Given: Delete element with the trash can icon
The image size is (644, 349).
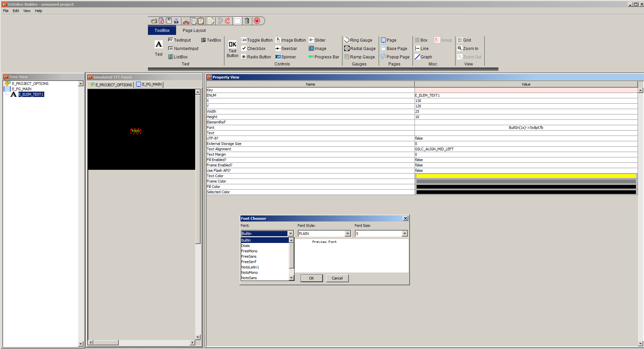Looking at the screenshot, I should 247,21.
